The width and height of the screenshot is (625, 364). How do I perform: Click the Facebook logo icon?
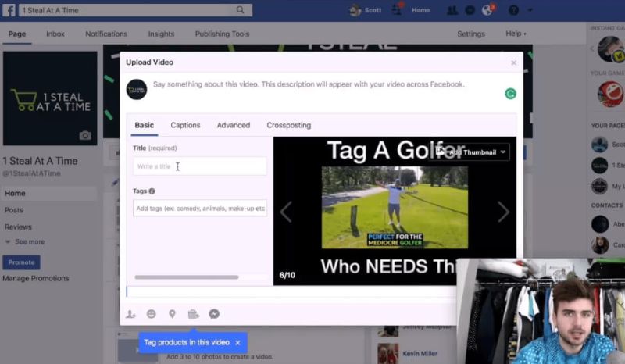click(9, 10)
